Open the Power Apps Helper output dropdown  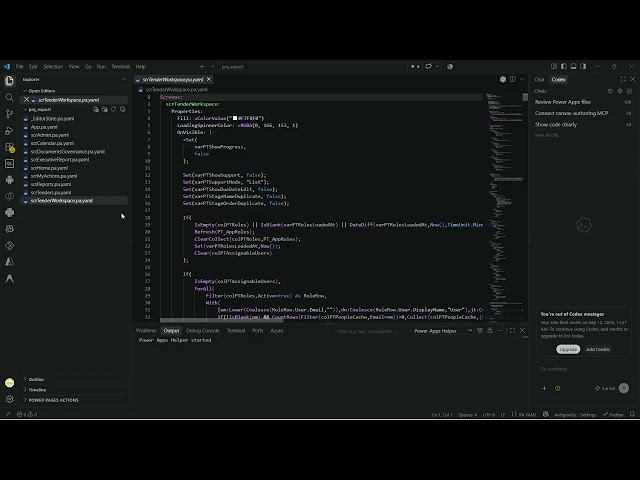(443, 331)
